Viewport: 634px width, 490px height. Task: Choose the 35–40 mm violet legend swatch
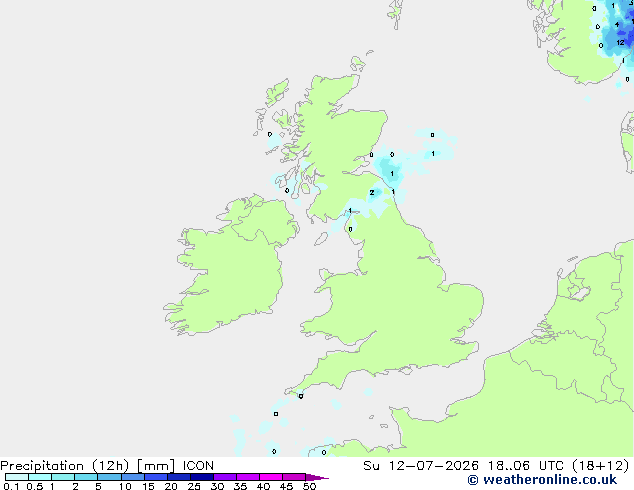tap(248, 477)
